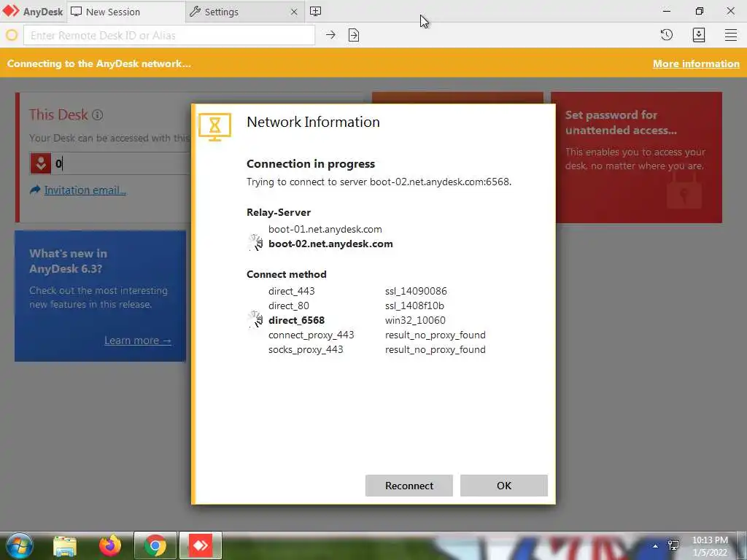747x560 pixels.
Task: Open the Invitation email link
Action: coord(85,190)
